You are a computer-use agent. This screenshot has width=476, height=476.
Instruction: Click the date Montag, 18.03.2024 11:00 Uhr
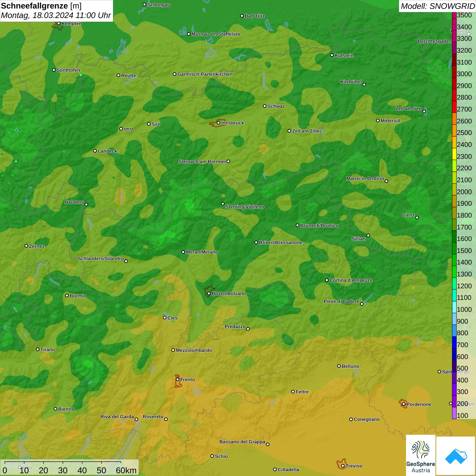[x=56, y=15]
